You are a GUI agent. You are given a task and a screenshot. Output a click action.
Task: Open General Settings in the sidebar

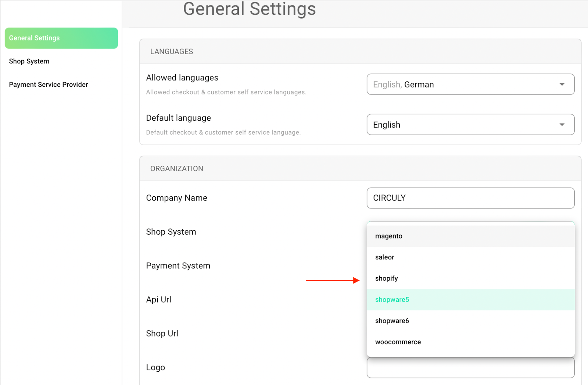[61, 38]
